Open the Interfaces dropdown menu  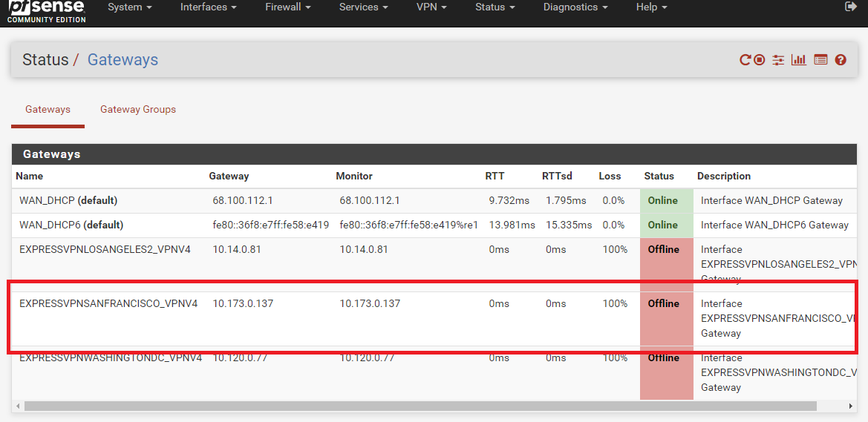point(209,7)
